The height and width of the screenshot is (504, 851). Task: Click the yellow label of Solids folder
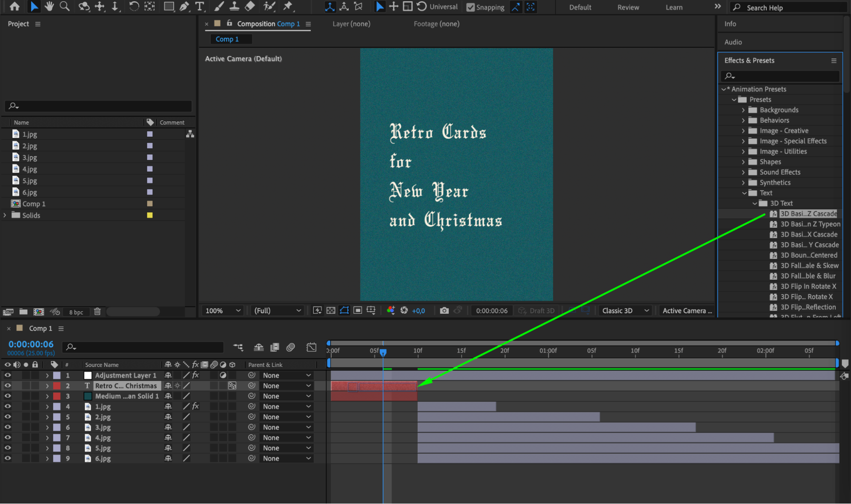(150, 215)
